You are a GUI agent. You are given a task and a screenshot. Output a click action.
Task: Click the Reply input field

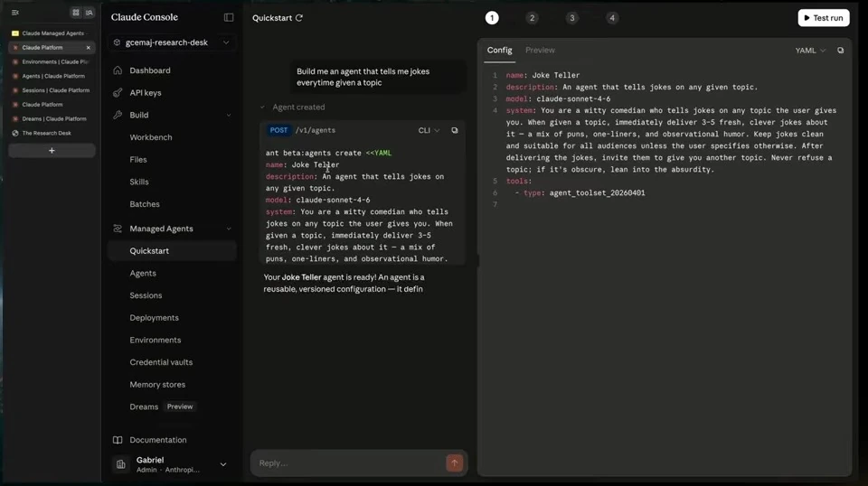point(349,463)
